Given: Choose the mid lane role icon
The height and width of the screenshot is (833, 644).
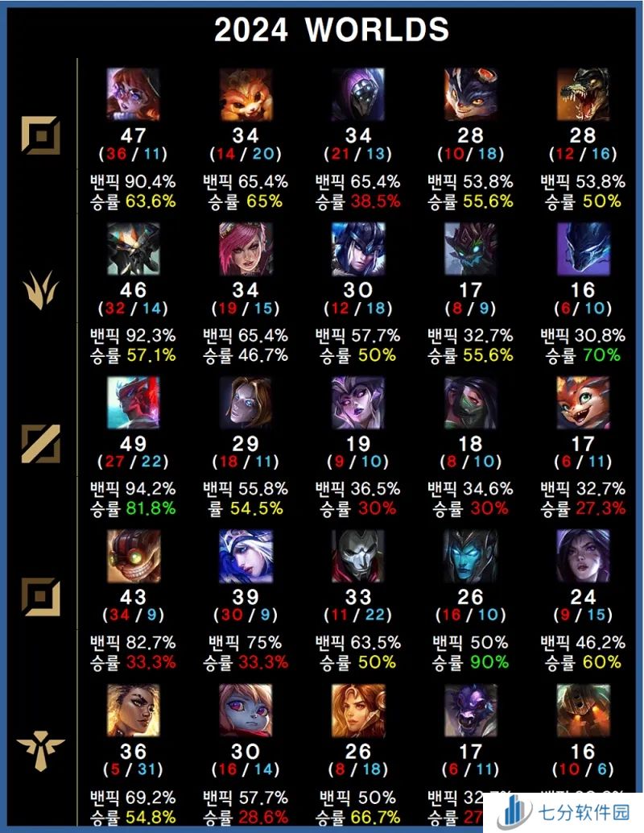Looking at the screenshot, I should (41, 444).
